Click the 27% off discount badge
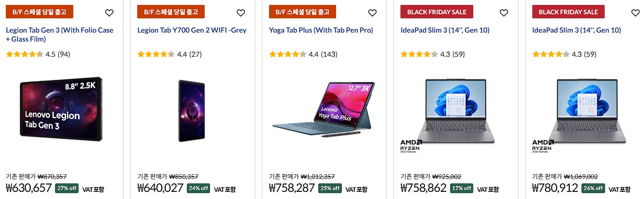The image size is (644, 199). click(67, 188)
